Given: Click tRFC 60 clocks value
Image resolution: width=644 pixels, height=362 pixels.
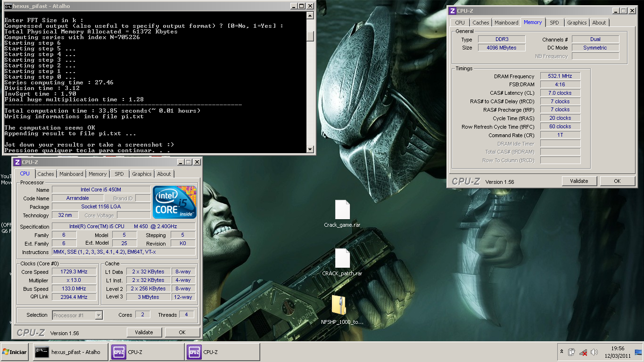Looking at the screenshot, I should [560, 126].
